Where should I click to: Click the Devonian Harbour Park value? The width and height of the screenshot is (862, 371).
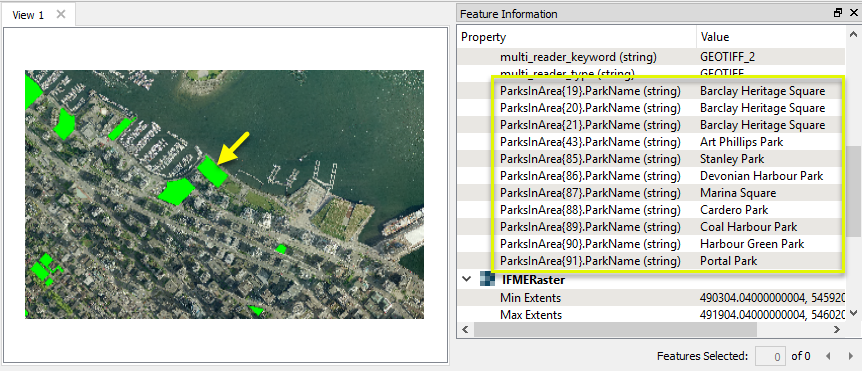coord(761,176)
